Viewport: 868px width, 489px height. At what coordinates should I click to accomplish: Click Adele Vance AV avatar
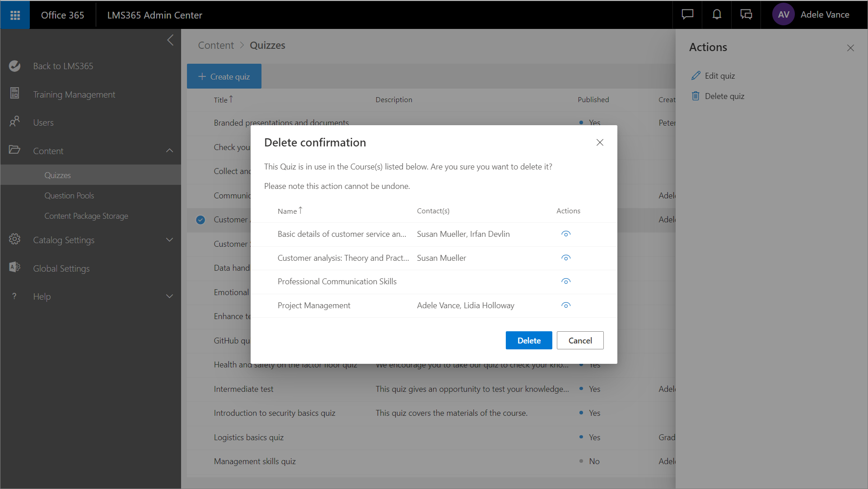coord(783,15)
